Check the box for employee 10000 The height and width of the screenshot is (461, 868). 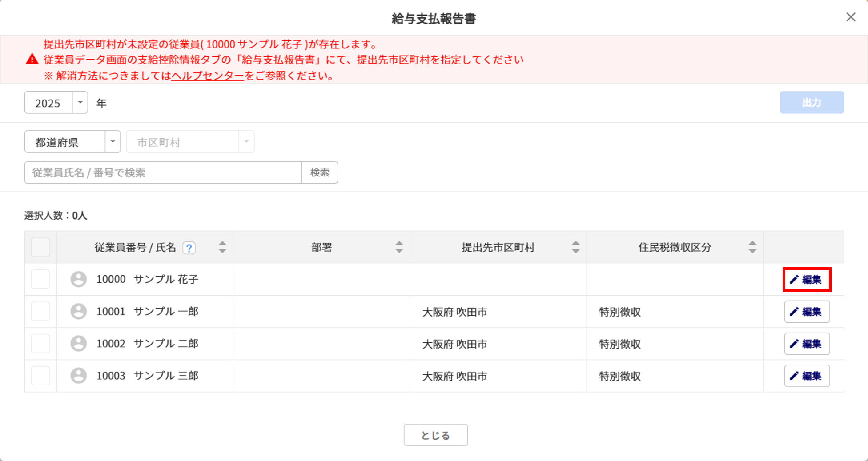40,279
